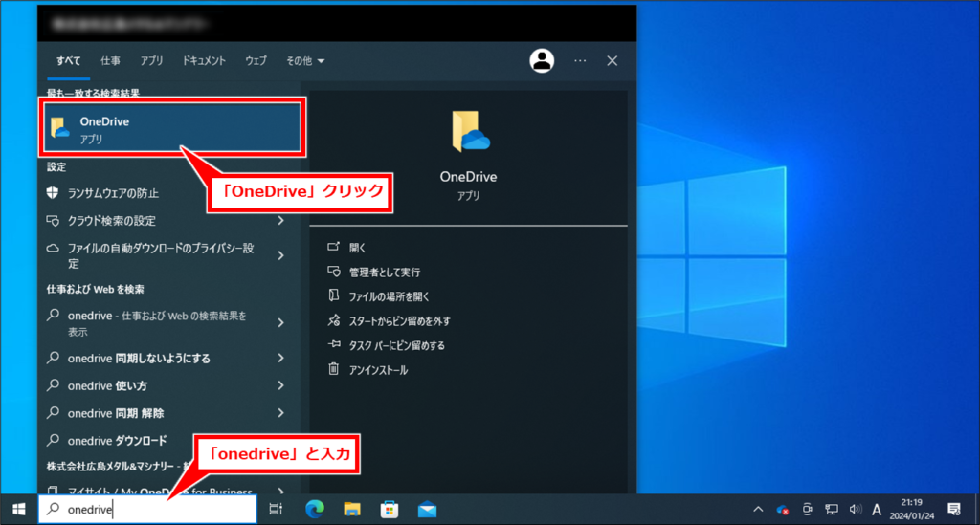Open the その他 dropdown
Screen dimensions: 980x525
[x=305, y=60]
